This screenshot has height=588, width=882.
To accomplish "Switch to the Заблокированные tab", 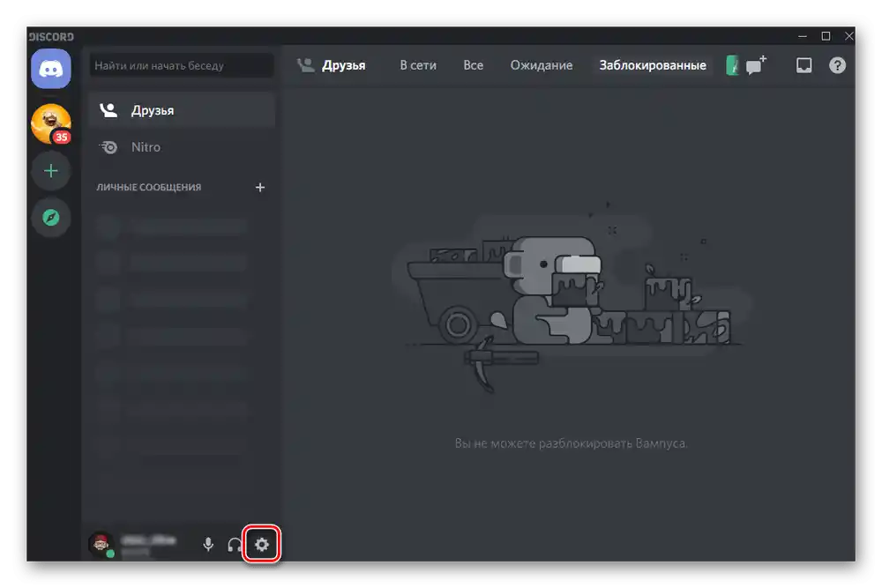I will pos(653,65).
